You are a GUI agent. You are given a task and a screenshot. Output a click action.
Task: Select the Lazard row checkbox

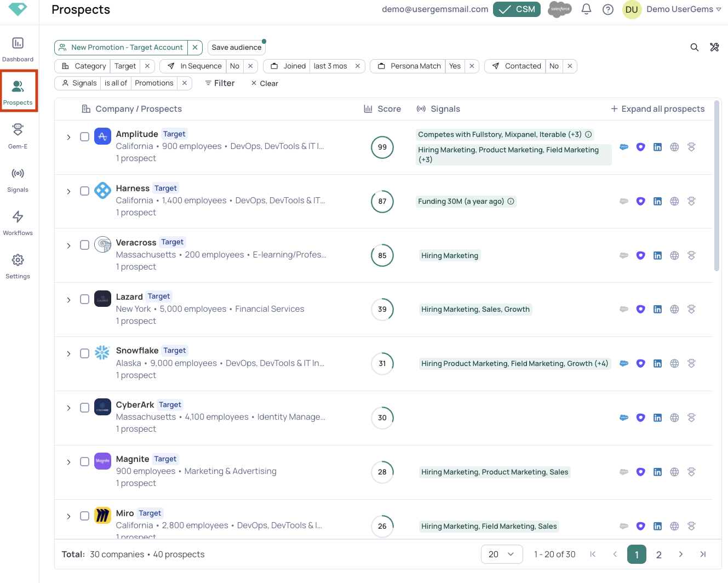(84, 299)
